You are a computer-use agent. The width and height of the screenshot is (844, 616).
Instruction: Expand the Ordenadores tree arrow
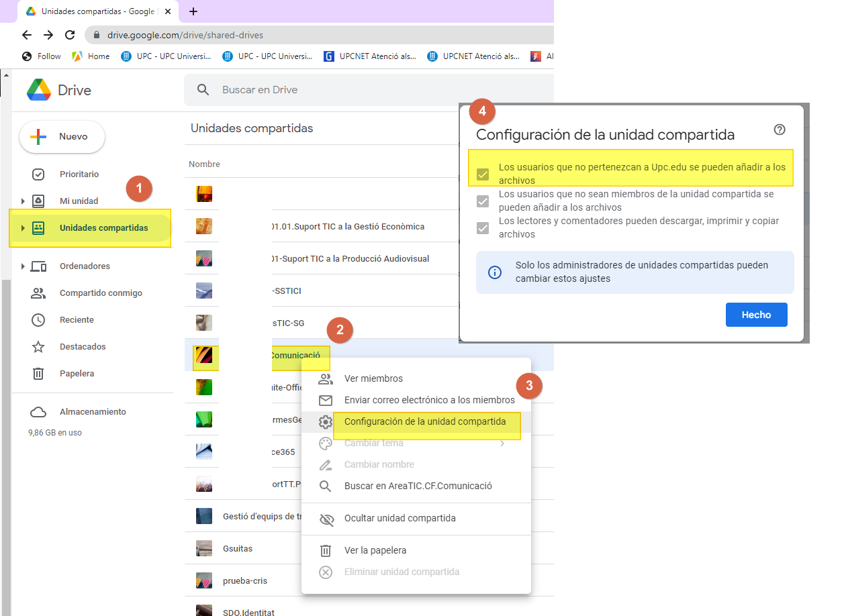(23, 266)
